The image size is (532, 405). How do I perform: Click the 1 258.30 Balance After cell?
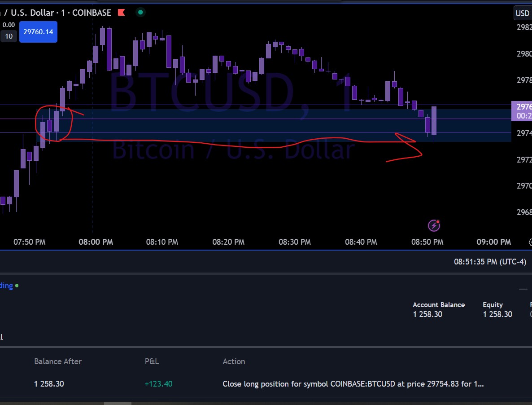pos(49,384)
